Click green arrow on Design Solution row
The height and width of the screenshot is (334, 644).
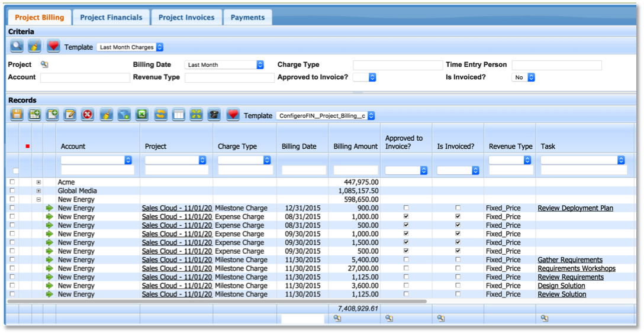click(49, 286)
